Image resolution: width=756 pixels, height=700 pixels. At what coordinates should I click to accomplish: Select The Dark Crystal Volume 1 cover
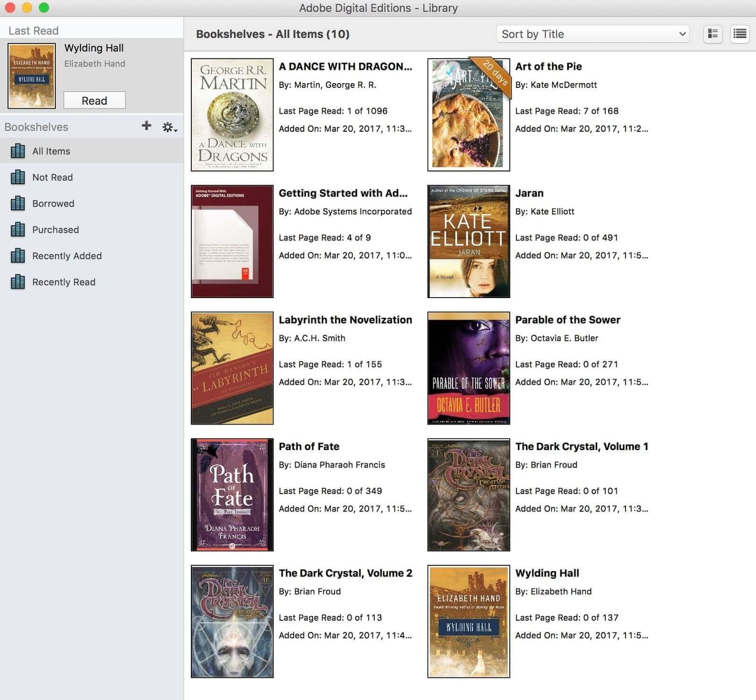[x=468, y=495]
